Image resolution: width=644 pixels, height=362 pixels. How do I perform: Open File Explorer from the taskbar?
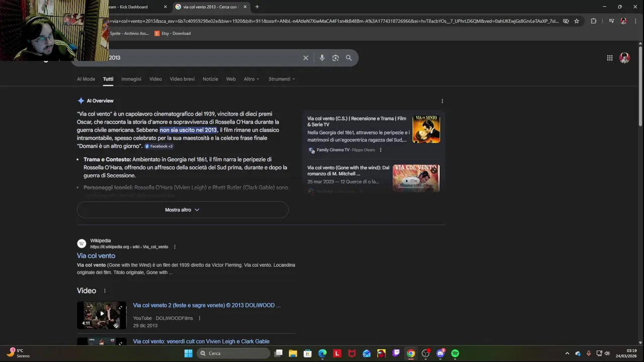point(293,353)
